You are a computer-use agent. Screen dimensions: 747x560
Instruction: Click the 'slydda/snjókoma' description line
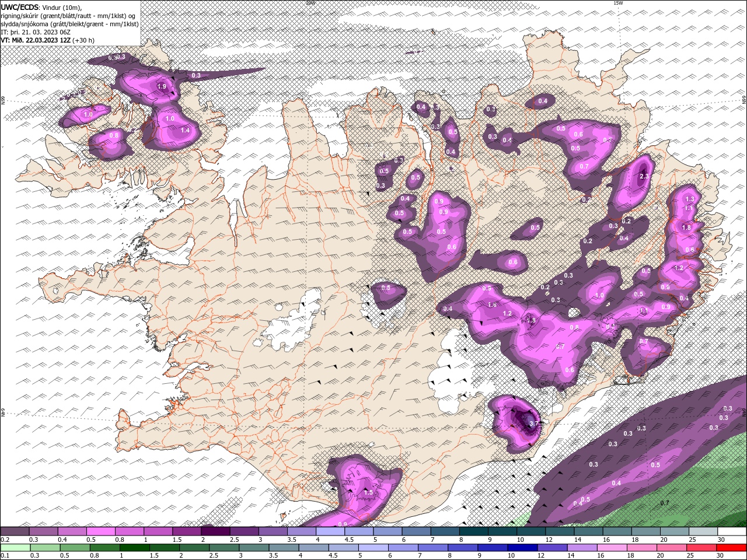click(x=69, y=24)
